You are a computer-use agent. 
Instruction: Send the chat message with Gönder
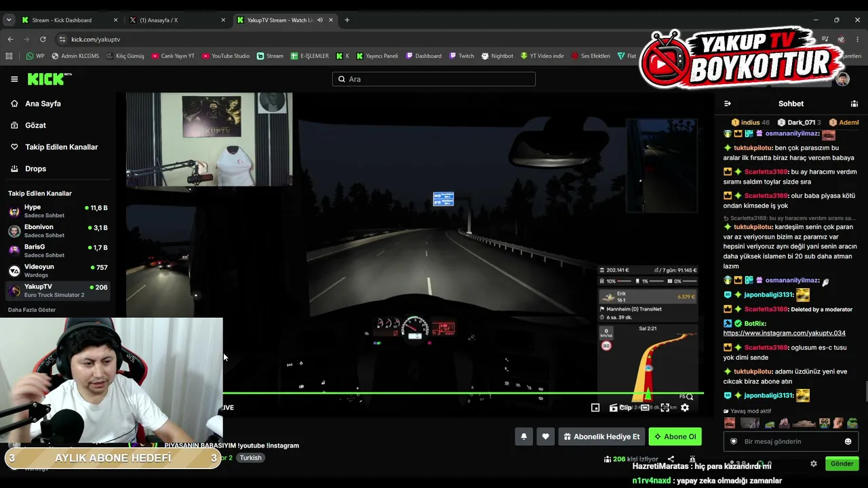[x=842, y=464]
